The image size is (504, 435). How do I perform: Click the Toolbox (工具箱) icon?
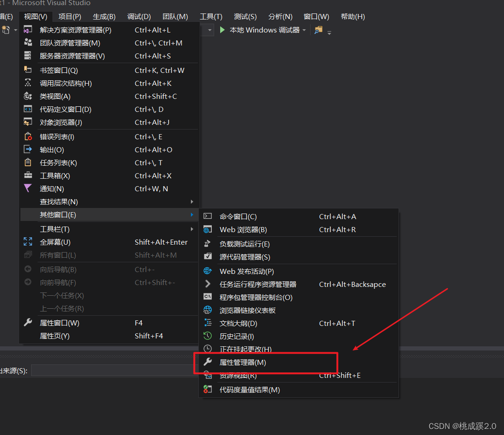click(28, 175)
